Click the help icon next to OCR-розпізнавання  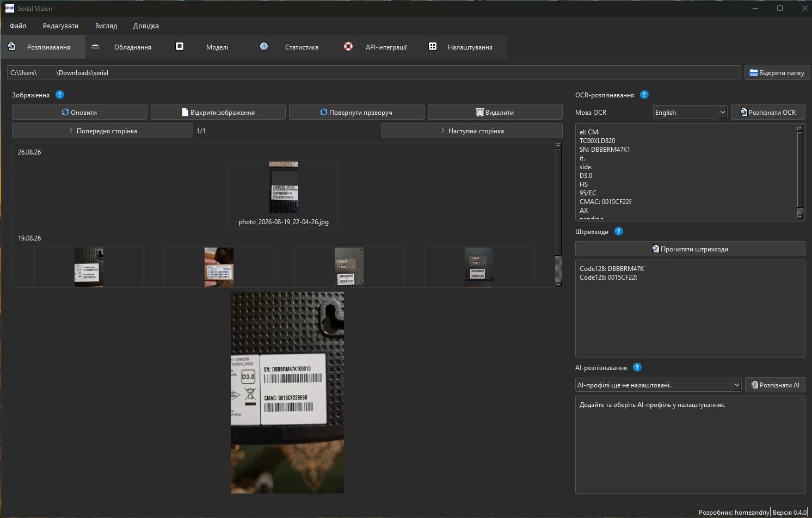pos(644,95)
